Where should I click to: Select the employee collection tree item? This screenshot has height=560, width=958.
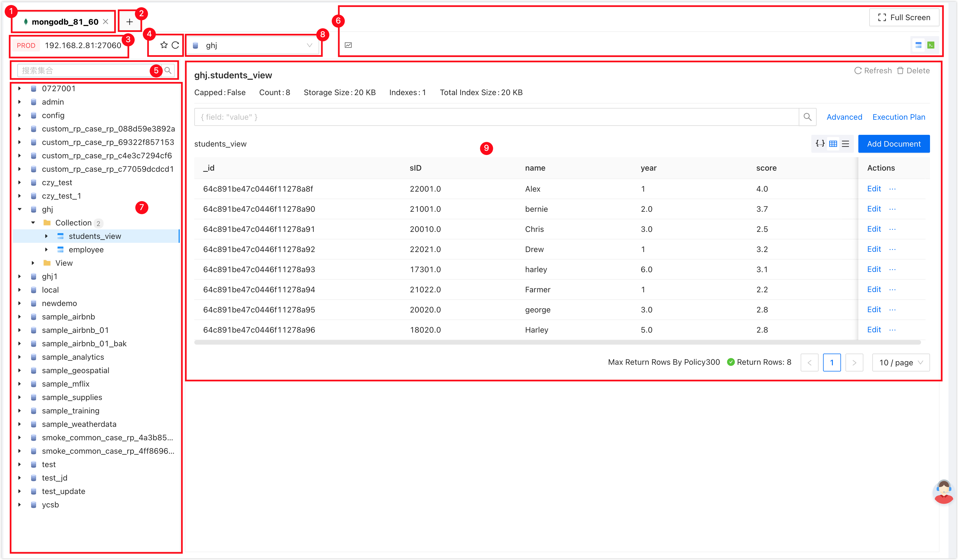(87, 249)
